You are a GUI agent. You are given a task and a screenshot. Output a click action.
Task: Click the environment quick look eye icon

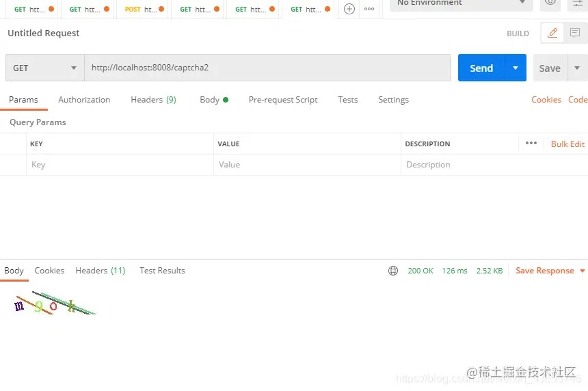point(550,2)
